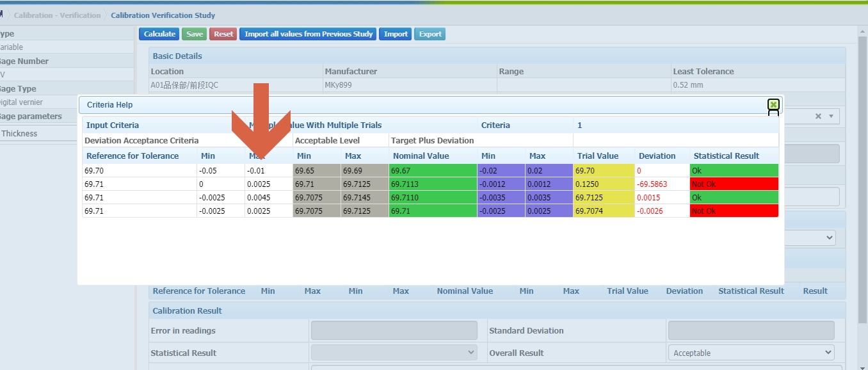
Task: Save the calibration verification study
Action: tap(195, 34)
